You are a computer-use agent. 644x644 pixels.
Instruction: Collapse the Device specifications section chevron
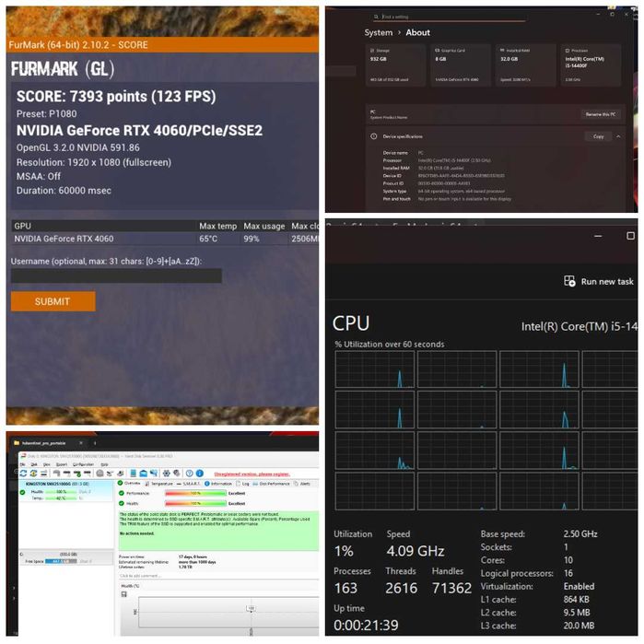[x=618, y=136]
